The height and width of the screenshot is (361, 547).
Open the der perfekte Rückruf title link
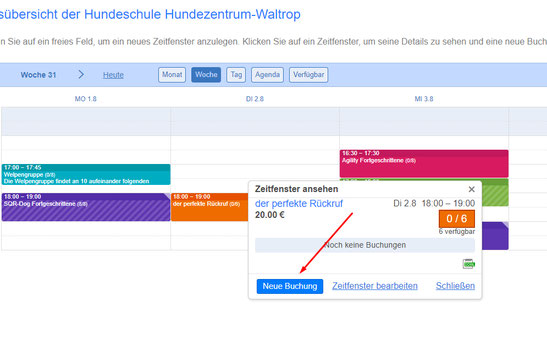pos(299,204)
